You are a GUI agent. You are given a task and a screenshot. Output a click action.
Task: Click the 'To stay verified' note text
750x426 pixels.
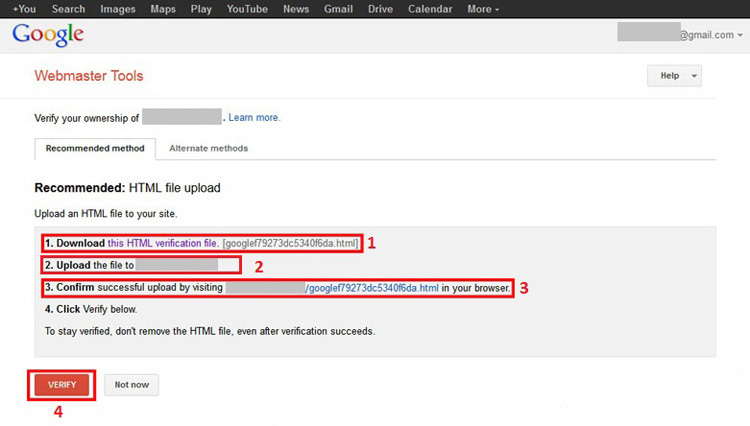click(210, 331)
